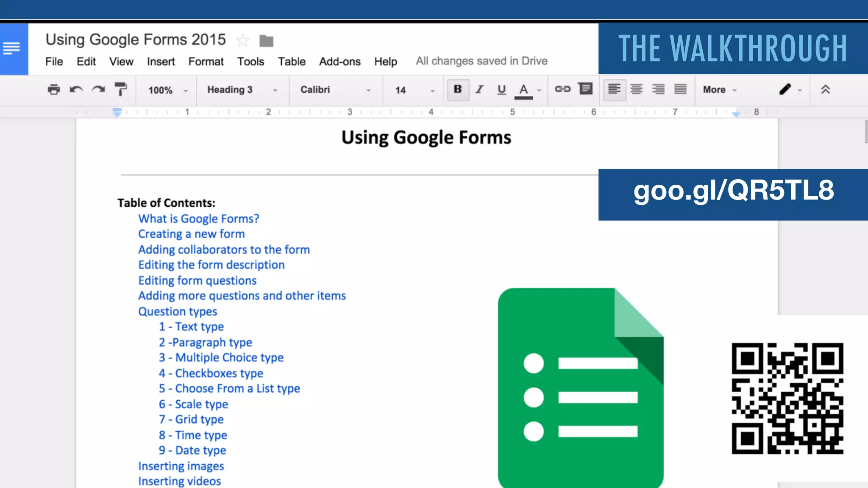
Task: Open the move-to-folder icon
Action: 266,41
